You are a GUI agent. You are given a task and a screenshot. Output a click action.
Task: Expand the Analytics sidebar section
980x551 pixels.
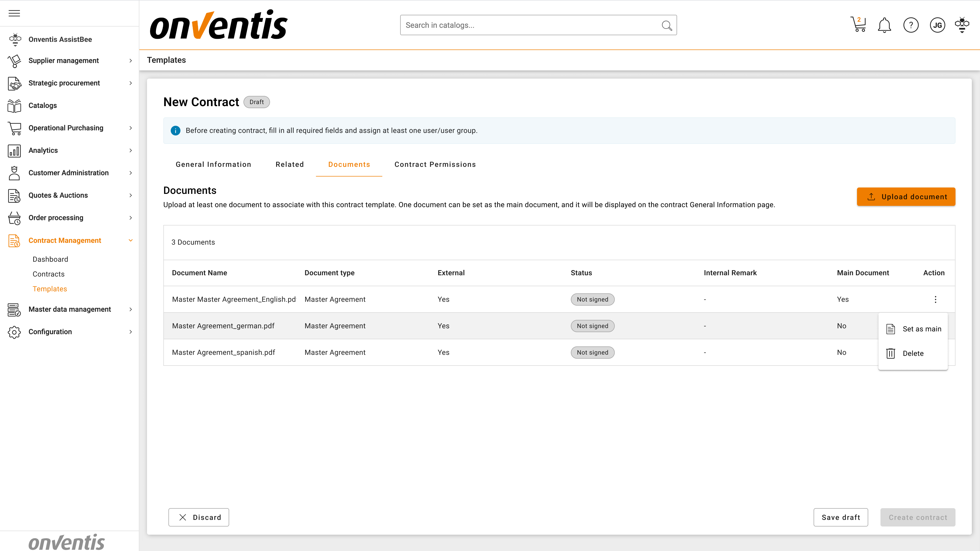pyautogui.click(x=43, y=150)
